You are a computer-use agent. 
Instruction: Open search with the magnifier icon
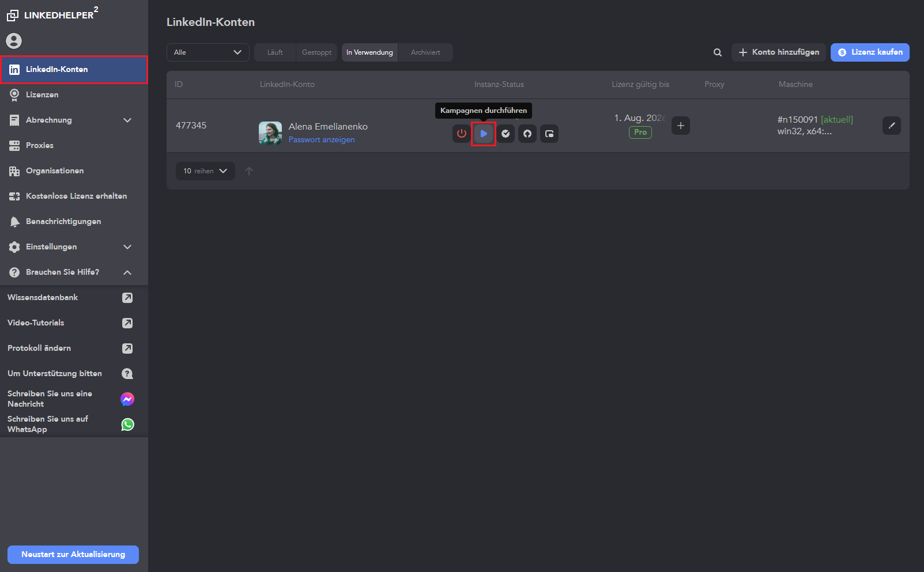point(718,52)
